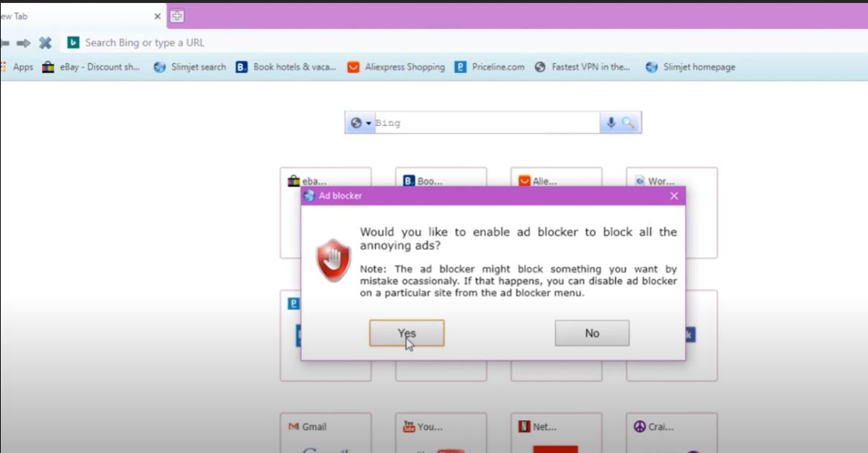
Task: Click the Aliexpress icon in bookmarks bar
Action: (353, 67)
